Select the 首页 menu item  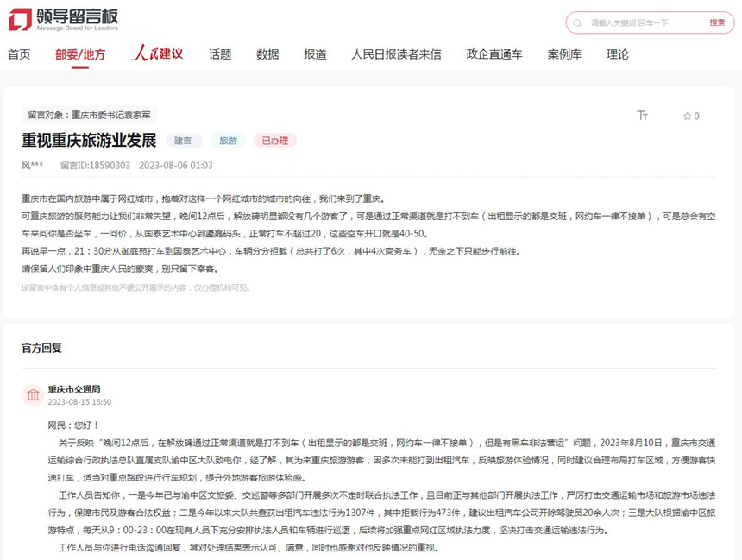coord(18,53)
